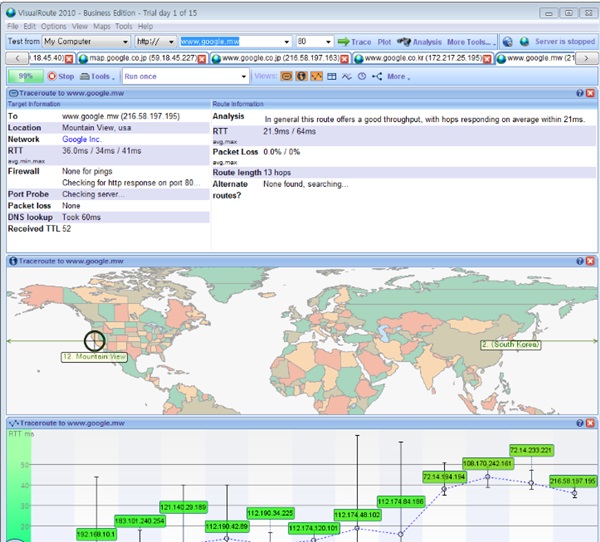Close the RTT graph Traceroute panel
Screen dimensions: 600x542
pyautogui.click(x=590, y=423)
